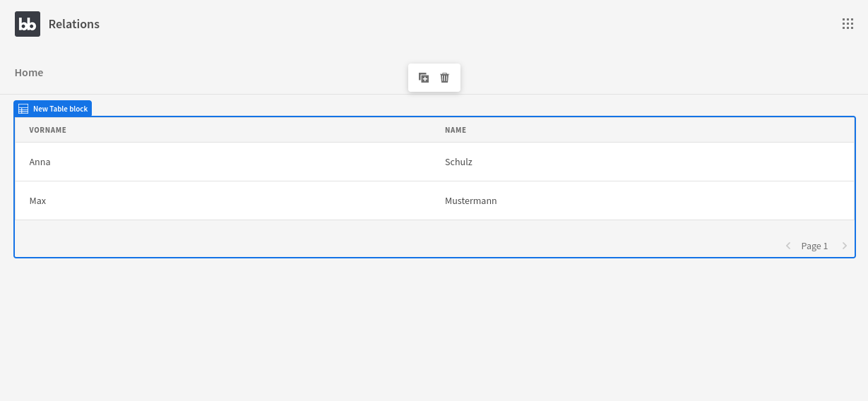Go to the previous table page
Screen dimensions: 868x401
788,246
